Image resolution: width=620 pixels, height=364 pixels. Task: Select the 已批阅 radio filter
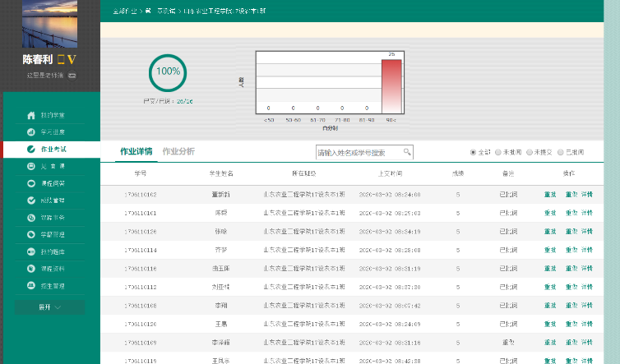[561, 152]
